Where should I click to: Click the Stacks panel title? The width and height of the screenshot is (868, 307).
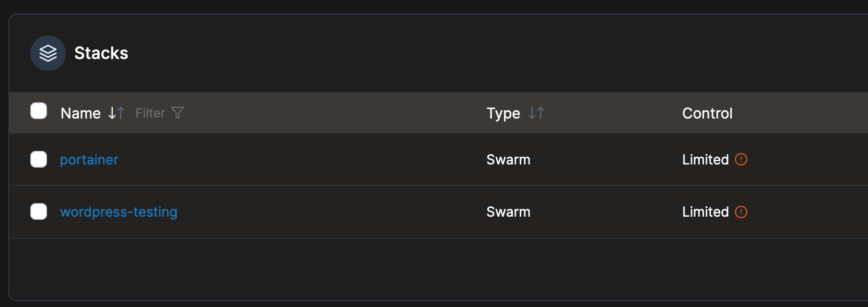[101, 53]
